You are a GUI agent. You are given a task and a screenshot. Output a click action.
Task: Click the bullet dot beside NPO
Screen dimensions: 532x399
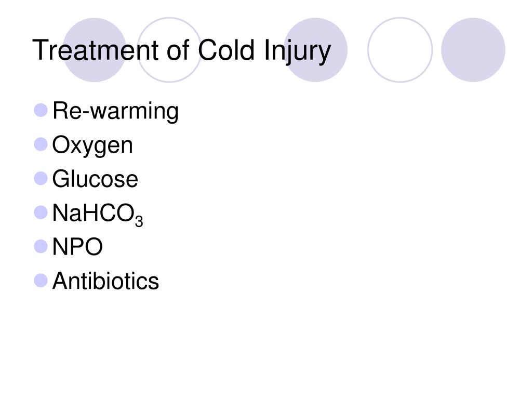point(41,247)
